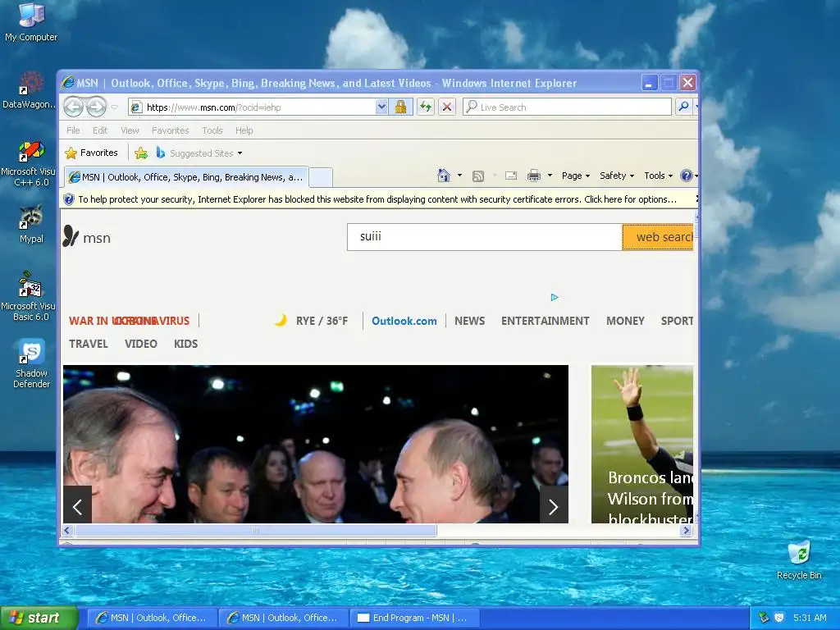The width and height of the screenshot is (840, 630).
Task: Open the Favorites center star button
Action: 91,153
